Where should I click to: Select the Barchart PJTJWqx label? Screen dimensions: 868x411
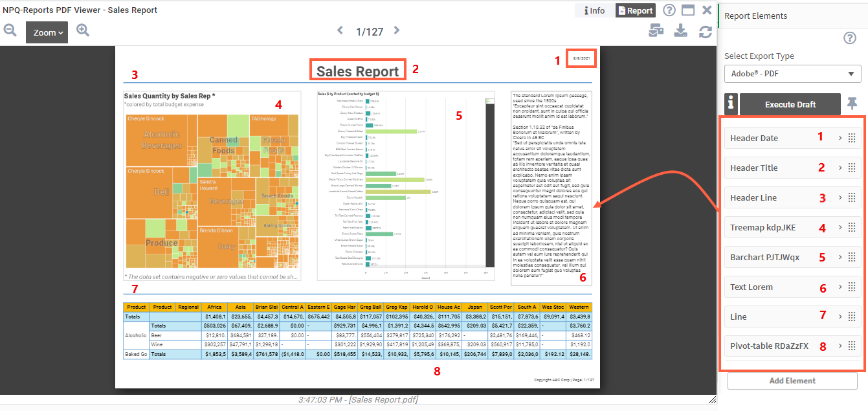(x=764, y=257)
